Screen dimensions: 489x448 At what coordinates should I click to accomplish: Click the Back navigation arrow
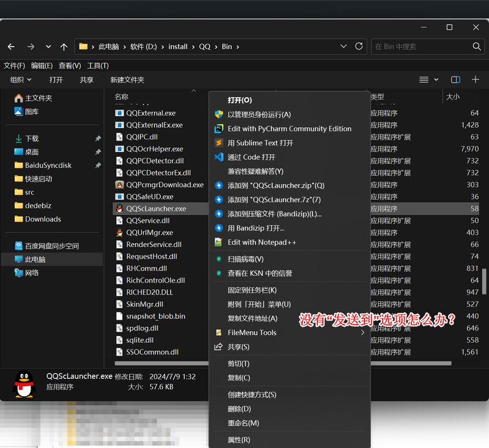pyautogui.click(x=11, y=47)
